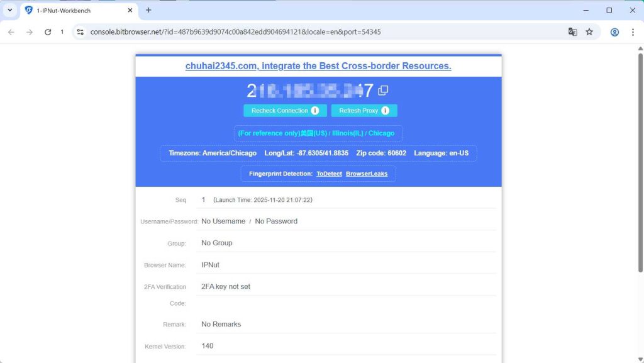Go back to previous page
This screenshot has width=644, height=363.
pos(11,32)
